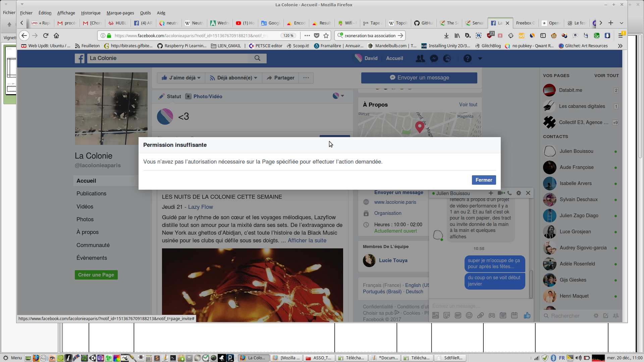The width and height of the screenshot is (644, 362).
Task: Open the Facebook help question mark icon
Action: pyautogui.click(x=467, y=58)
